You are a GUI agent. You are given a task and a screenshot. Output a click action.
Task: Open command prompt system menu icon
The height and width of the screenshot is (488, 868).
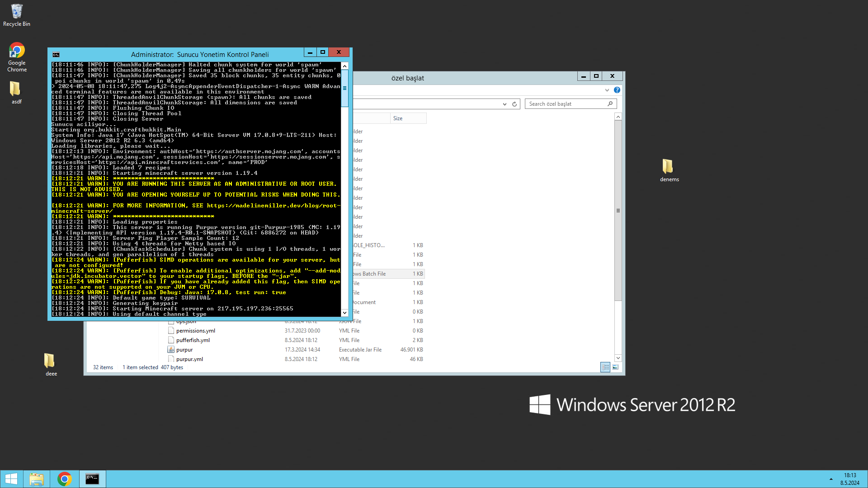pyautogui.click(x=56, y=54)
